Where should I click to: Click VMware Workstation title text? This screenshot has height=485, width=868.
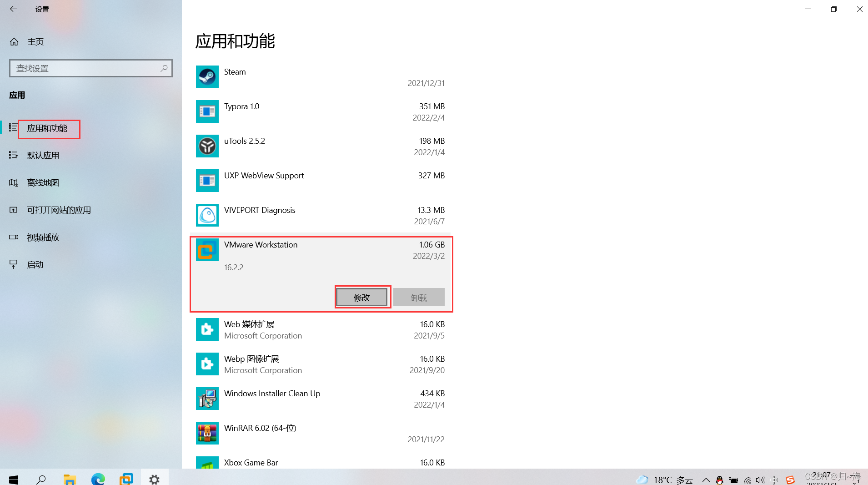[261, 245]
